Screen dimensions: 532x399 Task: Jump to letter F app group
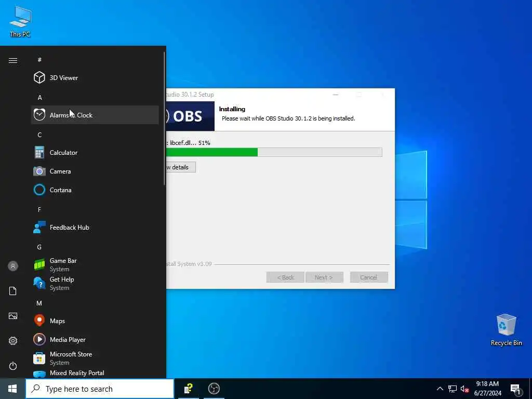tap(39, 209)
